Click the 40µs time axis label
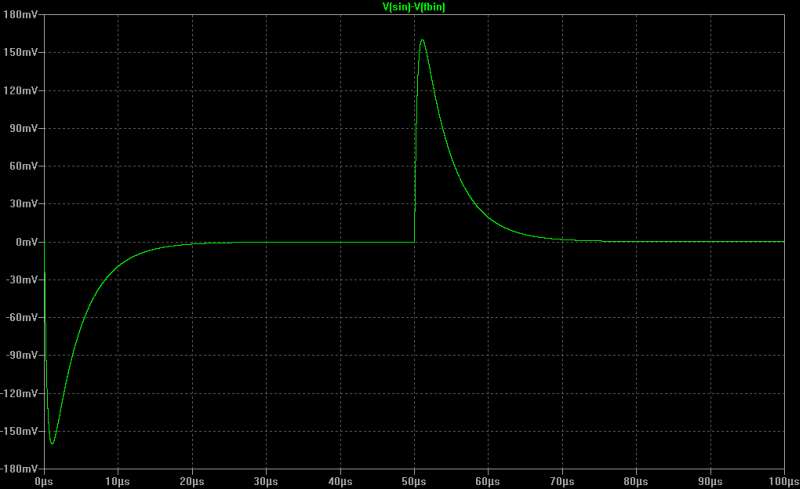This screenshot has height=489, width=800. click(340, 482)
